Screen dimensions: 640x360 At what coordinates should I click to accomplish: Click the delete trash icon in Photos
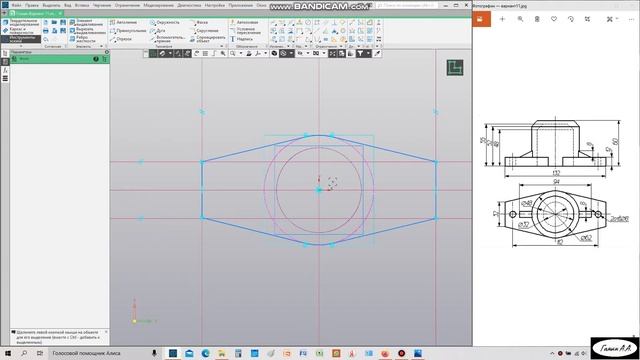click(x=537, y=19)
